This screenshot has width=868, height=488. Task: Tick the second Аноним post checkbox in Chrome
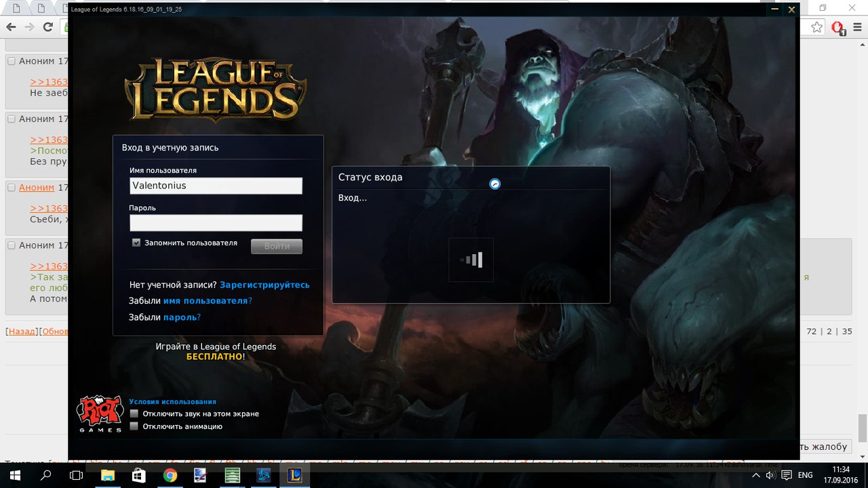coord(11,119)
